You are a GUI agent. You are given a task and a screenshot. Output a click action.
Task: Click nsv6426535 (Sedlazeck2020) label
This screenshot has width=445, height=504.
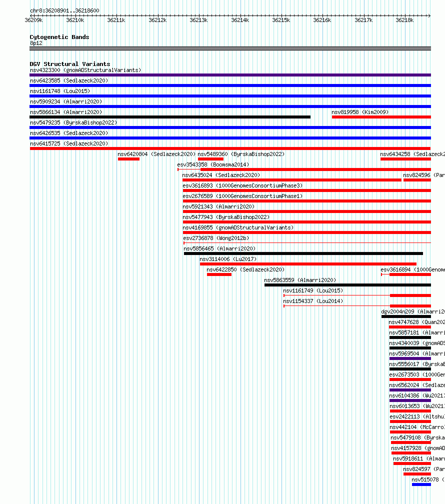point(69,133)
